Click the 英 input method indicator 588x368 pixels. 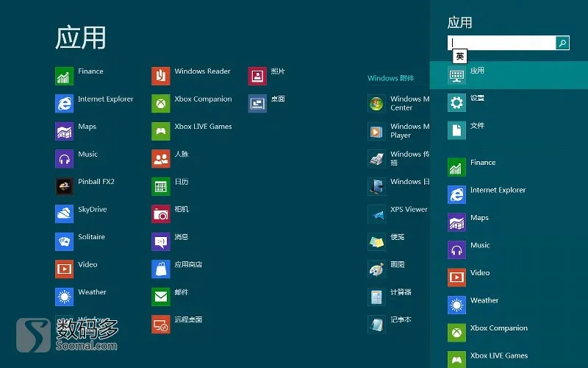click(460, 57)
